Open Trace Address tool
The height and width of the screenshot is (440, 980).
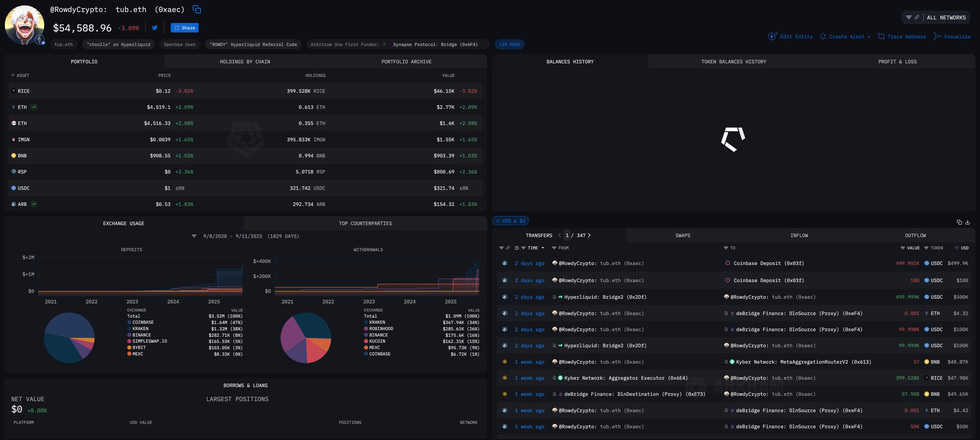902,37
